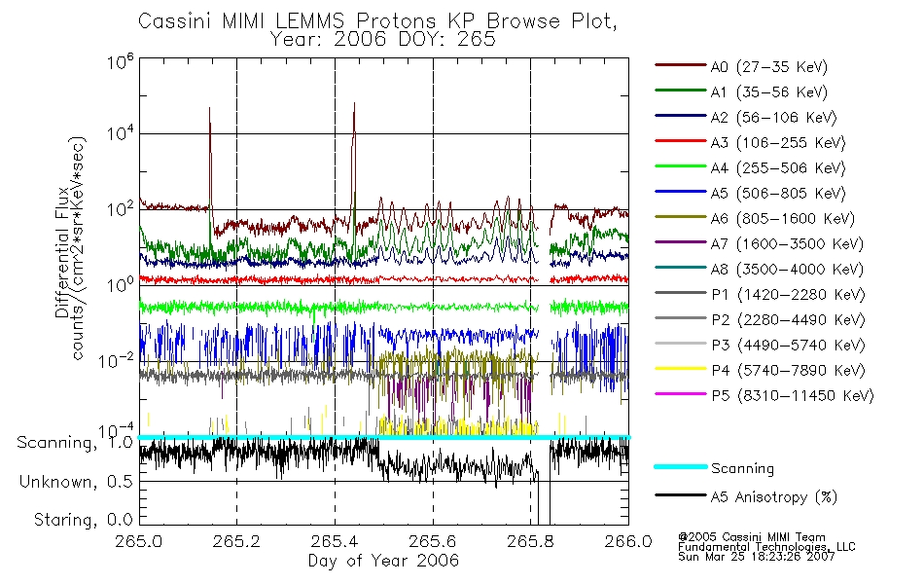Click the P2 (2280-4490 KeV) legend label

788,319
